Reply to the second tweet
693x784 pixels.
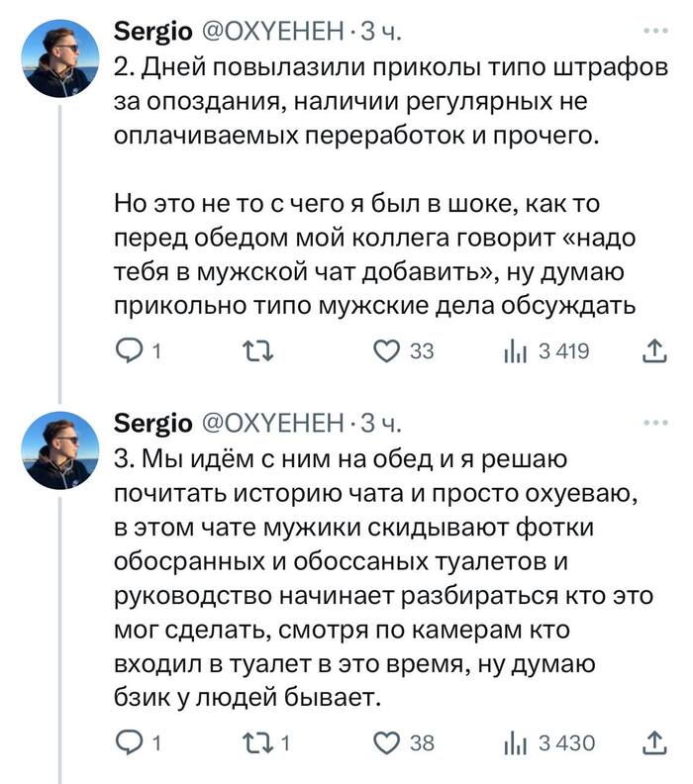point(130,742)
